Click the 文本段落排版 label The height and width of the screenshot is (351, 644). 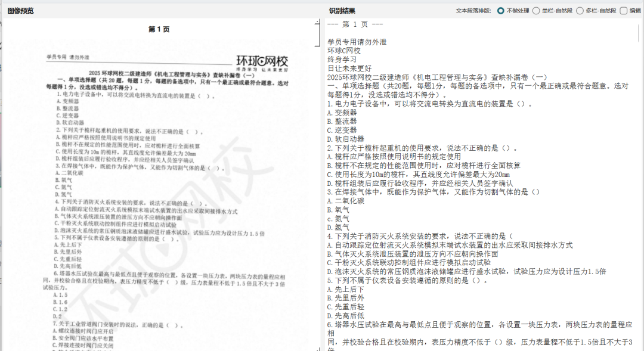pos(473,11)
